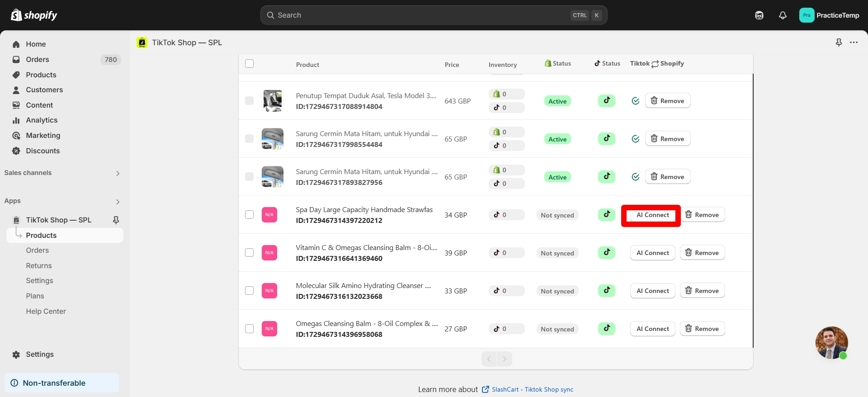Expand the Sales channels section

pos(118,173)
